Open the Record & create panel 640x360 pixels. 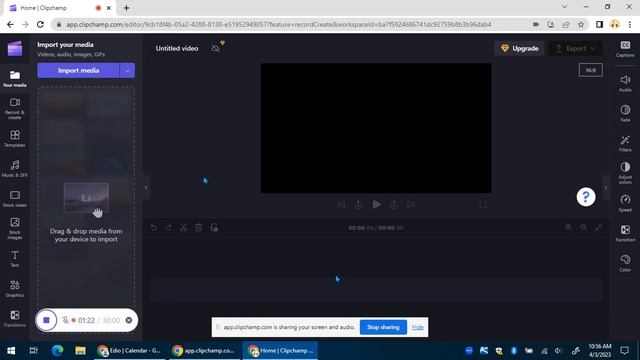15,108
